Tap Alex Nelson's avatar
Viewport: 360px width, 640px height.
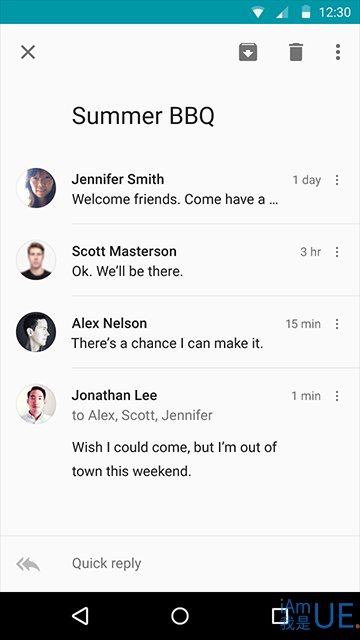click(36, 332)
